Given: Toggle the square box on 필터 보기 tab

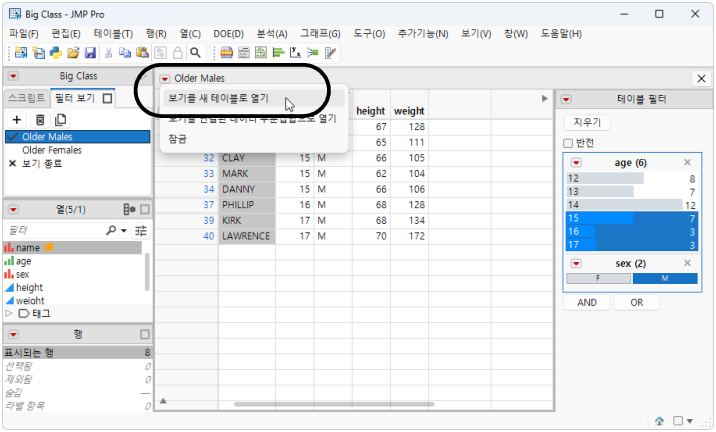Looking at the screenshot, I should pos(107,98).
